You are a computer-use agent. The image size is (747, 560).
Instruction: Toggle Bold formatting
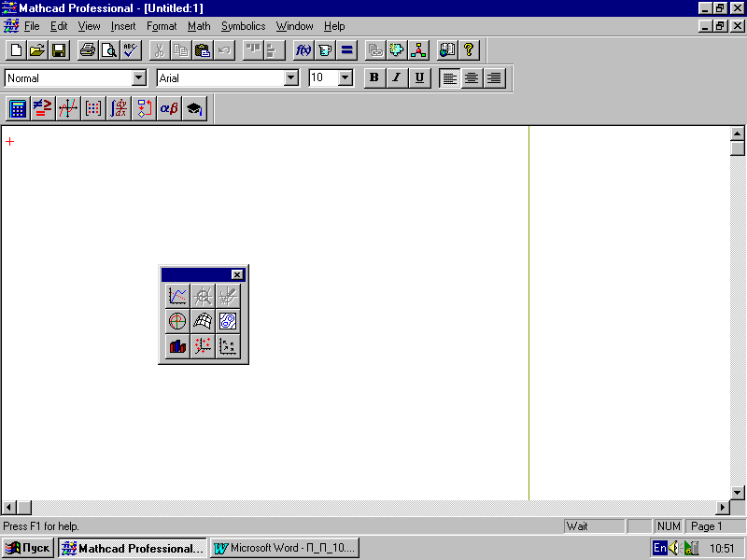pos(374,78)
